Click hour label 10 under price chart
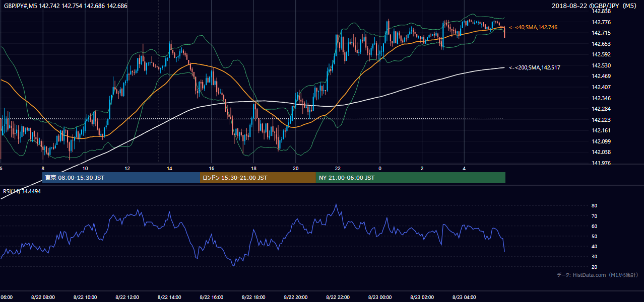The width and height of the screenshot is (644, 302). [x=85, y=169]
